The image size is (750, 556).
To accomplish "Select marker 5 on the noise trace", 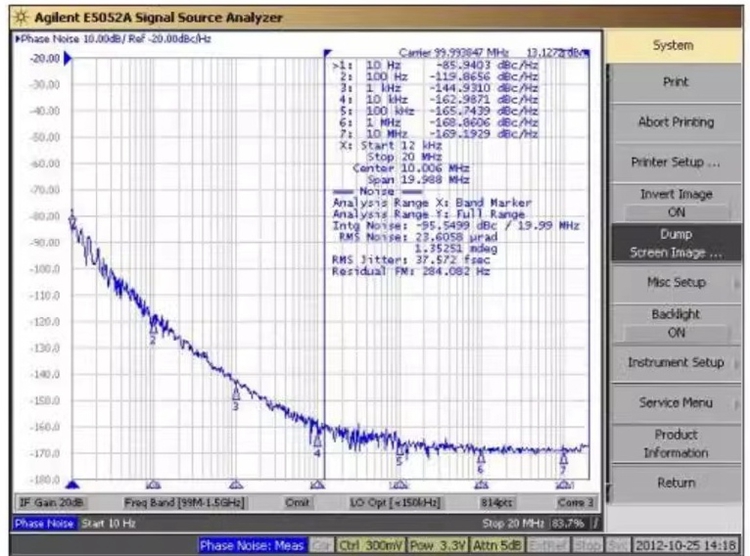I will (399, 448).
